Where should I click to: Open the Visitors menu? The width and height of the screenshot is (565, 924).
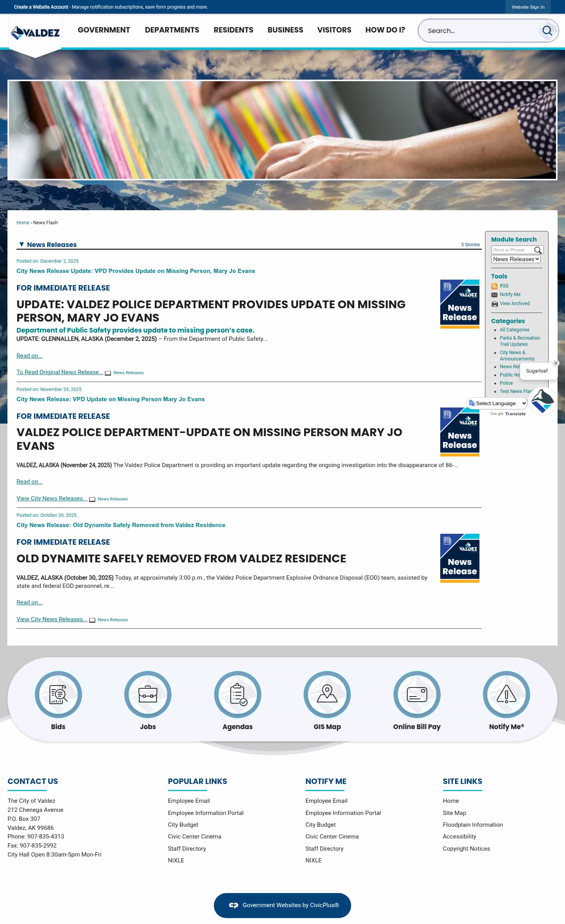[x=334, y=30]
